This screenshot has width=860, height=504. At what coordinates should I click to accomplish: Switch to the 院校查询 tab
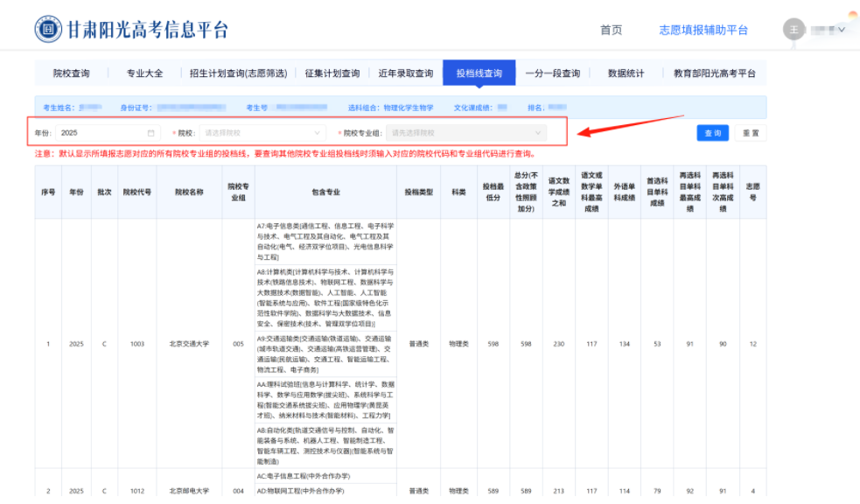71,73
